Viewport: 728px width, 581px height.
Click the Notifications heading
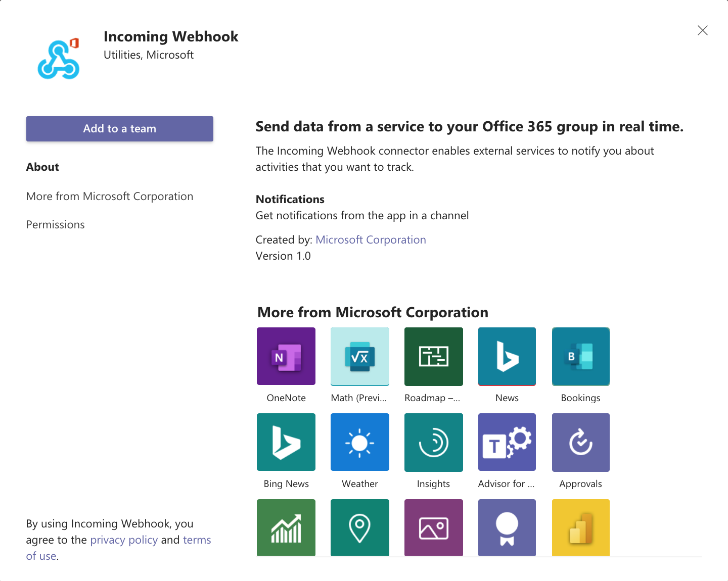coord(290,200)
